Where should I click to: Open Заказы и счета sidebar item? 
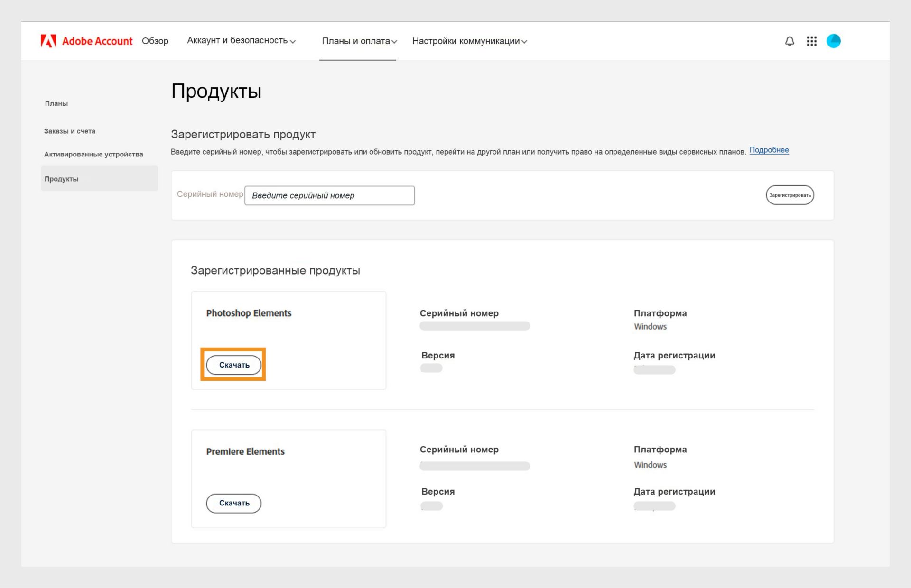[x=70, y=131]
